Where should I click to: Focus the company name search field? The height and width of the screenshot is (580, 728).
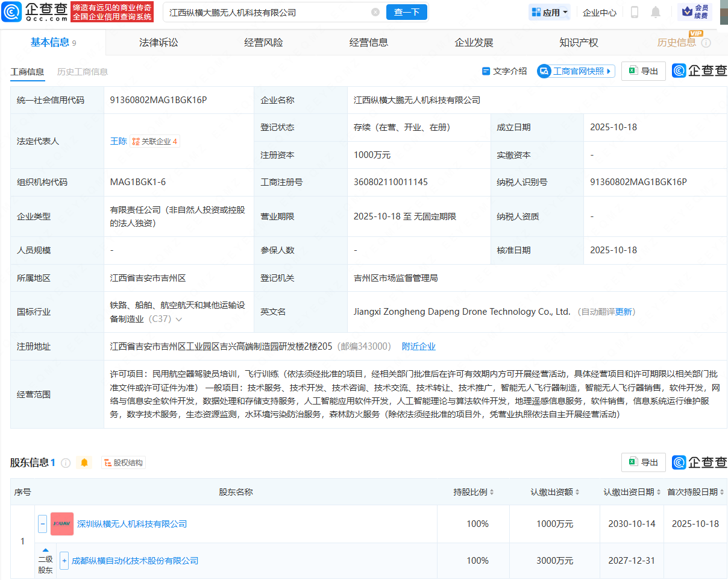265,12
